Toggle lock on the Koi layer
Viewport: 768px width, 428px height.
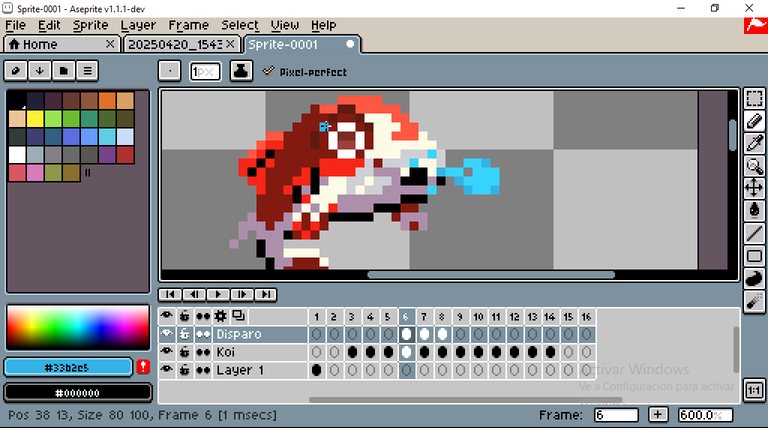coord(185,352)
